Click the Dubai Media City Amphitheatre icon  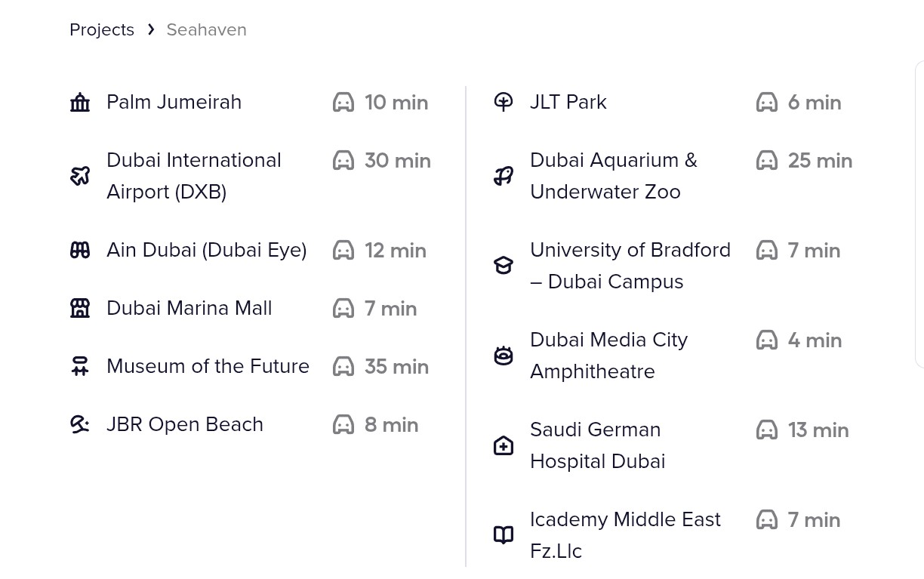504,356
